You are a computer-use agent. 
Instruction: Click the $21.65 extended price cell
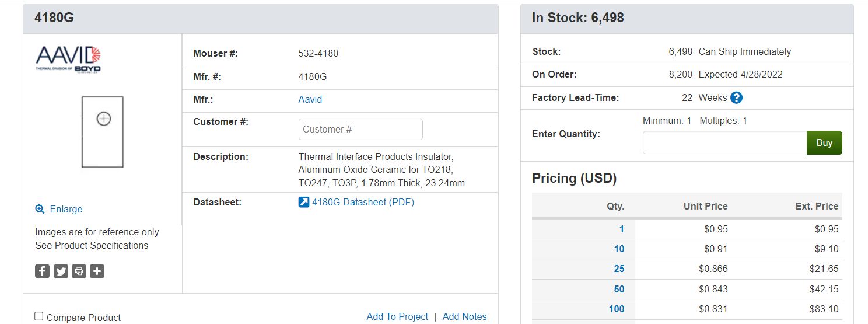point(824,269)
